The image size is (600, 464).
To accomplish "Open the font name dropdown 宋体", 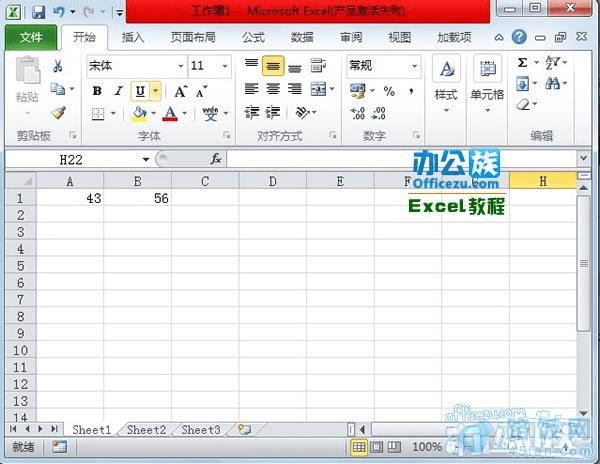I will point(181,66).
